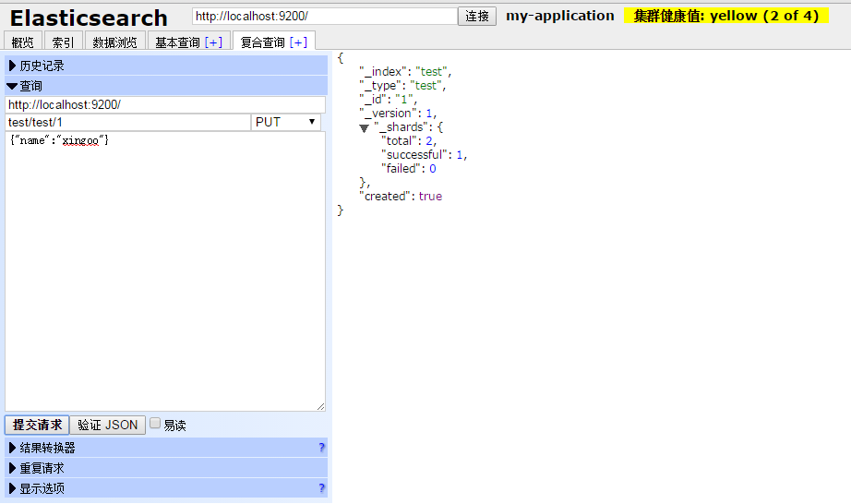Collapse the _shards node in JSON output
The width and height of the screenshot is (851, 504).
click(365, 127)
